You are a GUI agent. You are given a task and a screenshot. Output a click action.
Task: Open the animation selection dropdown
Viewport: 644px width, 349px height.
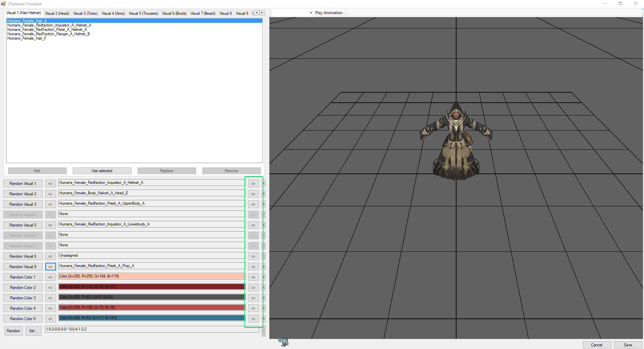[311, 13]
